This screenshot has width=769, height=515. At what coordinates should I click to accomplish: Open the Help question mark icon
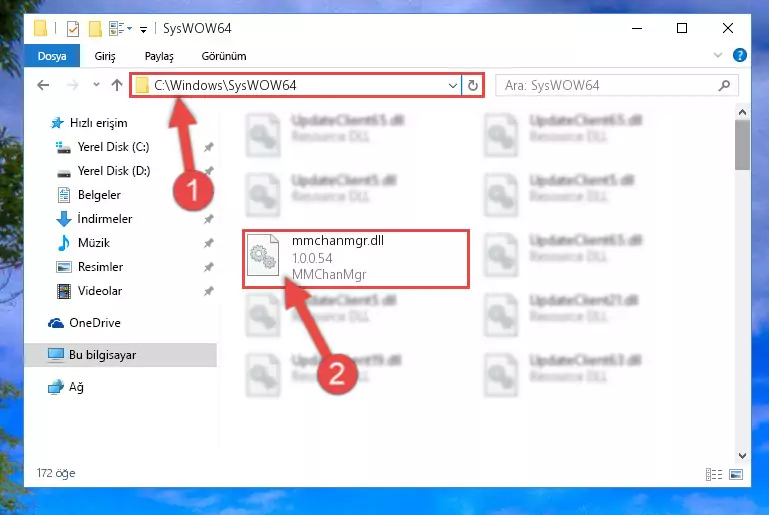pyautogui.click(x=740, y=55)
